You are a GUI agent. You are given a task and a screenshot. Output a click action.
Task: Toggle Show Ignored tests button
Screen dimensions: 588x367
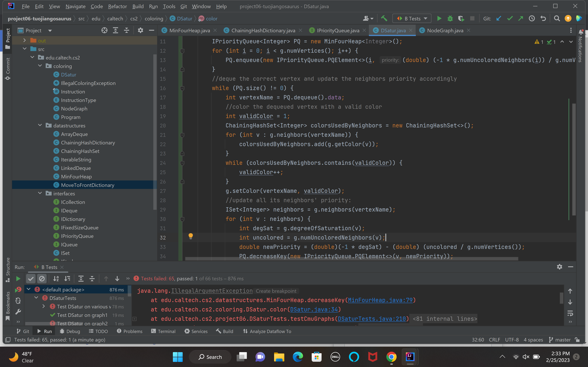42,279
